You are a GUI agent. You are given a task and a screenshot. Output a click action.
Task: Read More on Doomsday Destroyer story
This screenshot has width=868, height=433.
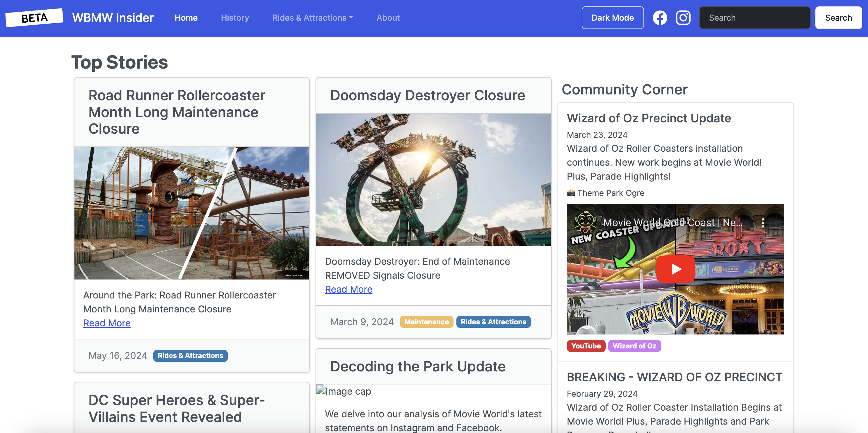click(348, 289)
